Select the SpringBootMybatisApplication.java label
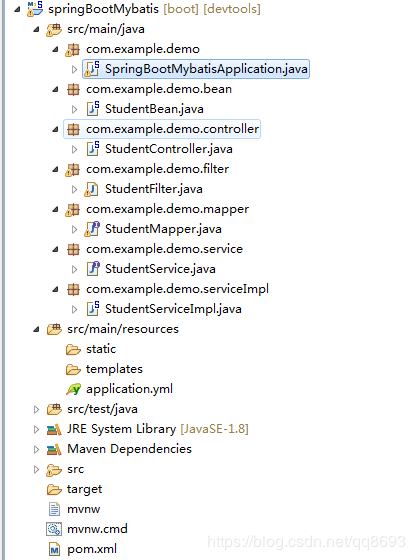 tap(206, 69)
